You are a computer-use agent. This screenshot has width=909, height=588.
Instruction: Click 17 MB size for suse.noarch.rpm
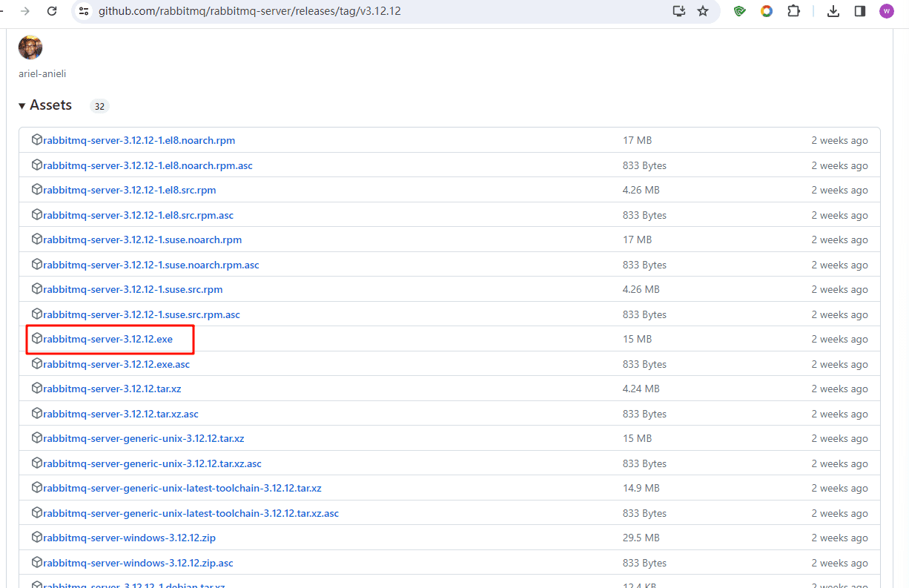[637, 240]
